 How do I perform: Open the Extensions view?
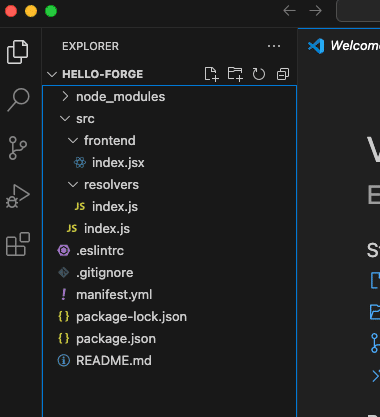(x=18, y=244)
